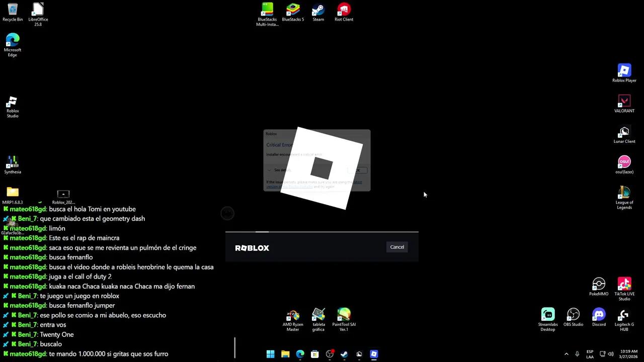This screenshot has width=644, height=362.
Task: Click chat line 'herobrine le quema la casa'
Action: (x=131, y=267)
